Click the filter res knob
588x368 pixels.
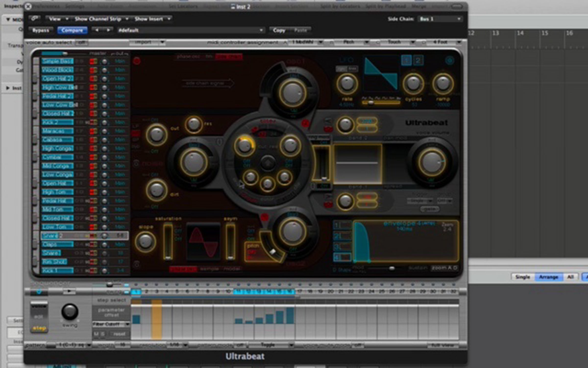[x=194, y=124]
